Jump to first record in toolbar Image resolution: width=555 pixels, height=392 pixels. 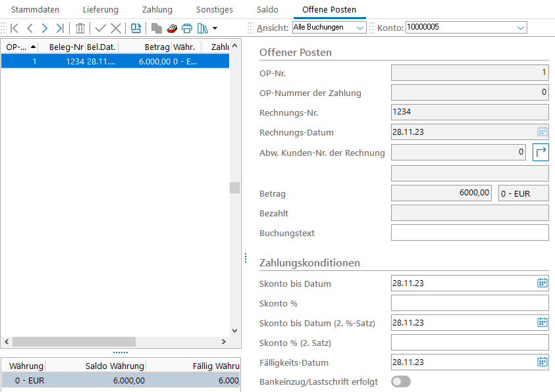pos(14,28)
